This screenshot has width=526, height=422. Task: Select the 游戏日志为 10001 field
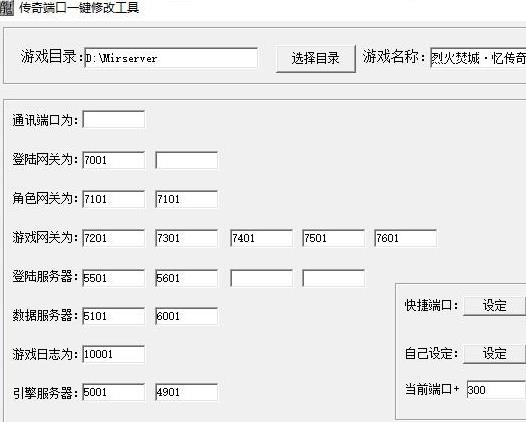[114, 354]
